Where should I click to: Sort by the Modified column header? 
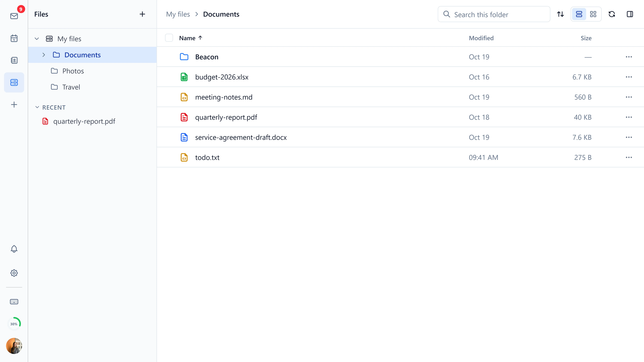pyautogui.click(x=481, y=38)
